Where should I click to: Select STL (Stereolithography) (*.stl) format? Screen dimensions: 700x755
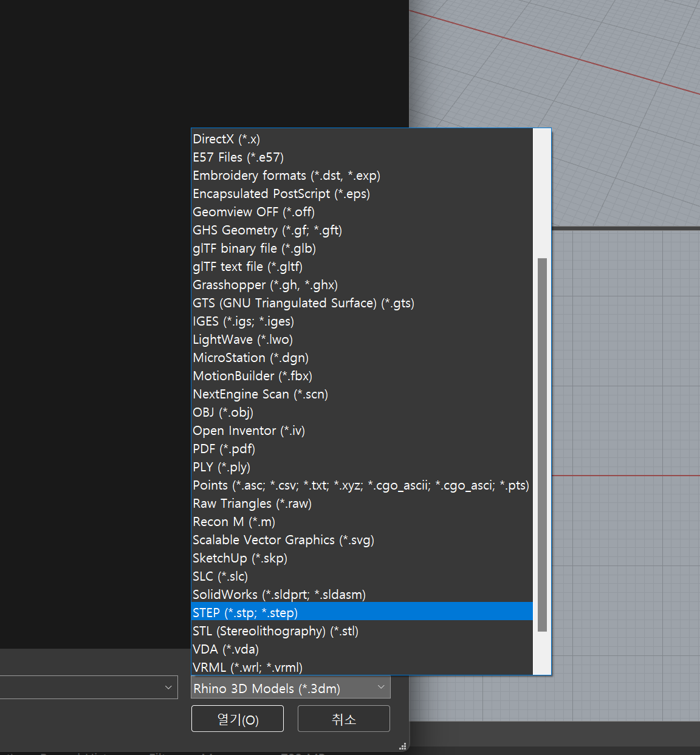pos(362,631)
